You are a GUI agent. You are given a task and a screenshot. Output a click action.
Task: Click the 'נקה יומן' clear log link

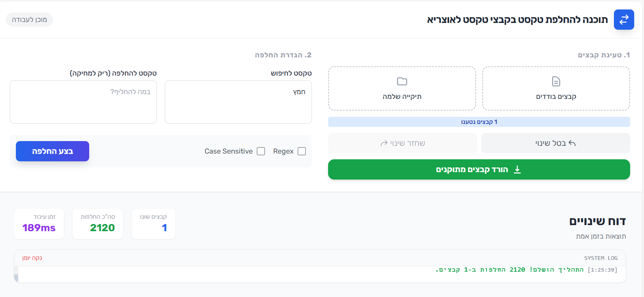pyautogui.click(x=32, y=258)
